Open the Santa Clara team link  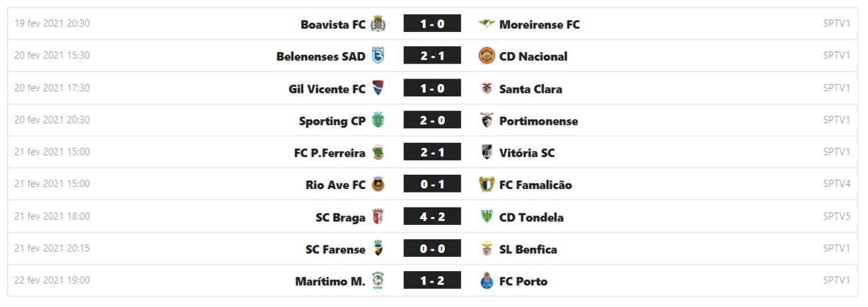tap(530, 89)
